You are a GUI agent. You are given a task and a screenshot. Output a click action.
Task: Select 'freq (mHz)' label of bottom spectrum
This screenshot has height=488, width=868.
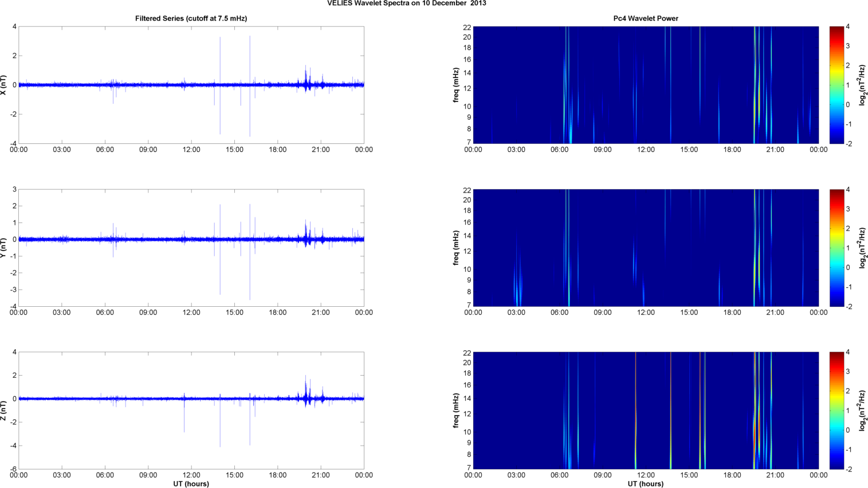coord(456,411)
